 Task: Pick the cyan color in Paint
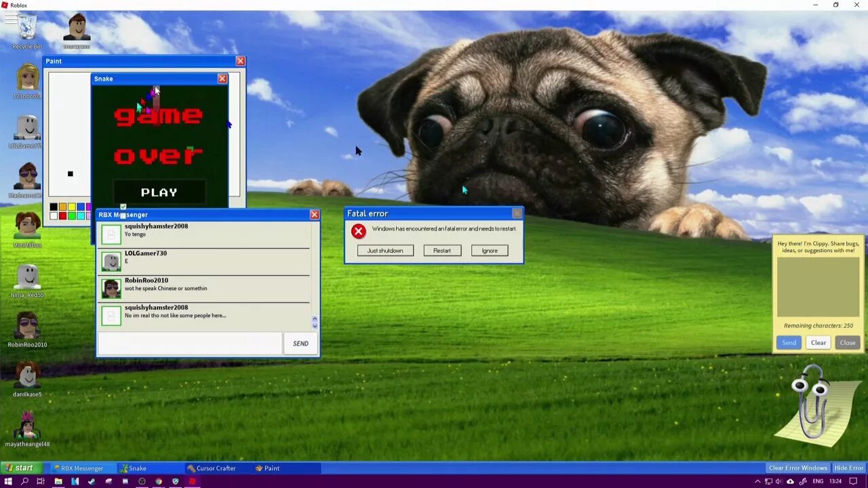pos(81,216)
